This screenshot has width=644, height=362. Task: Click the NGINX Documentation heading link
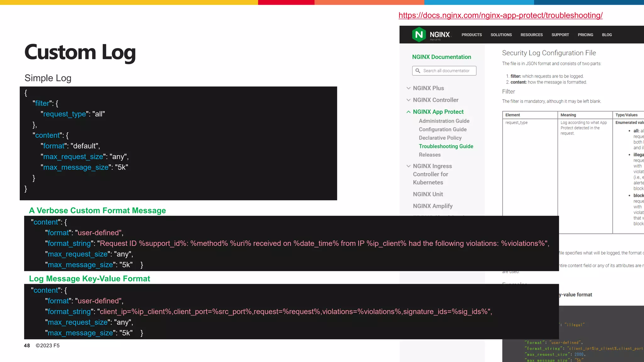pos(441,57)
